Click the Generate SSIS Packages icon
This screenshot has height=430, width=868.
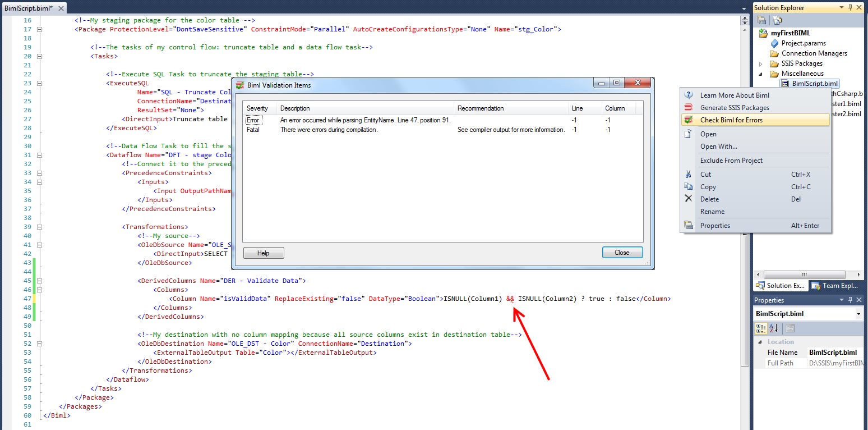tap(688, 107)
